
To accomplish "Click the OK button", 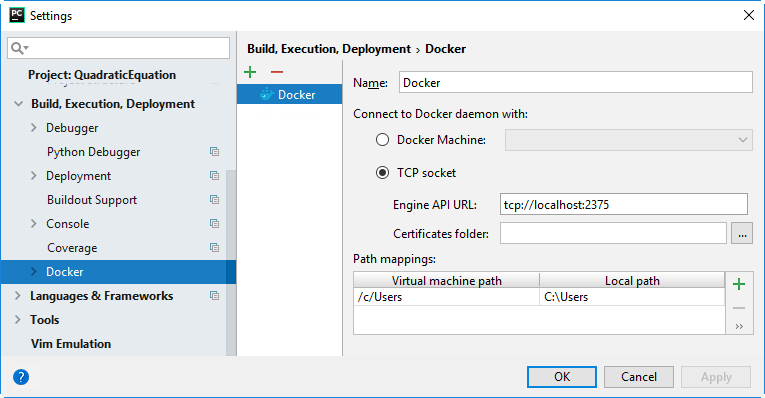I will tap(562, 377).
